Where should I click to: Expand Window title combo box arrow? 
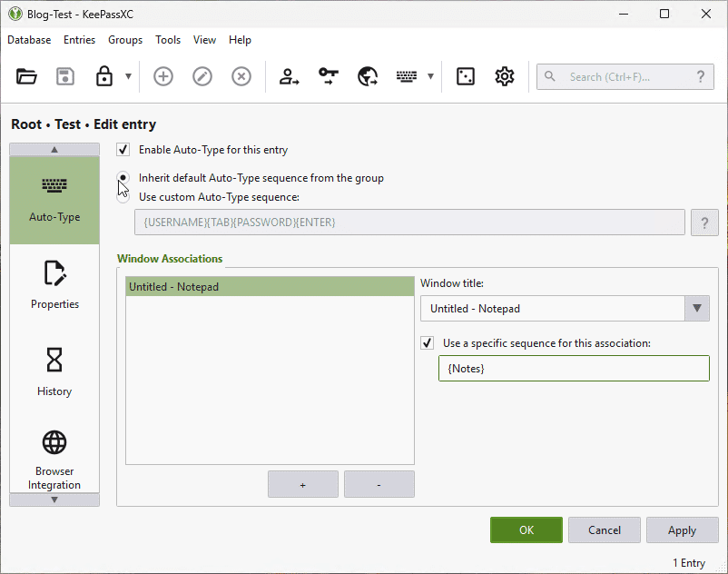click(697, 309)
